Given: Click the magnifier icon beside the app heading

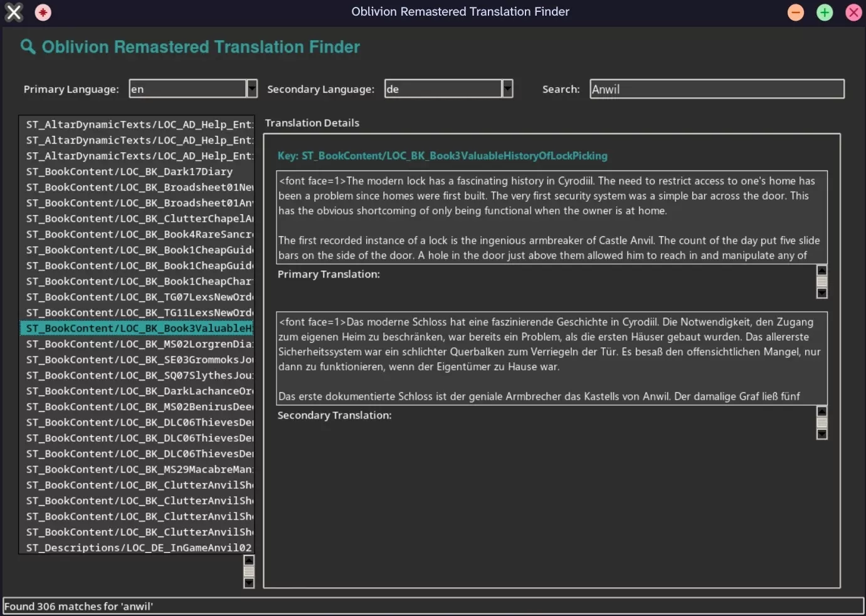Looking at the screenshot, I should point(28,46).
